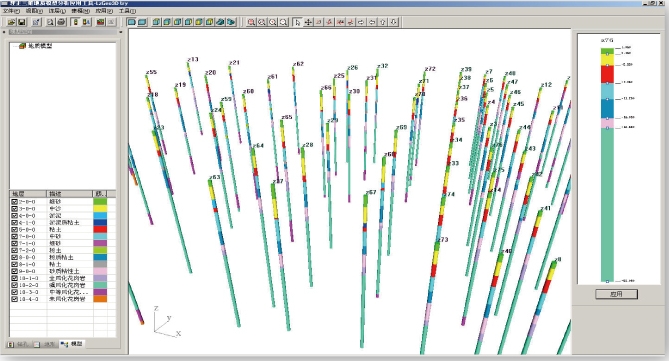Click the printer icon in toolbar
This screenshot has width=669, height=361.
click(61, 22)
